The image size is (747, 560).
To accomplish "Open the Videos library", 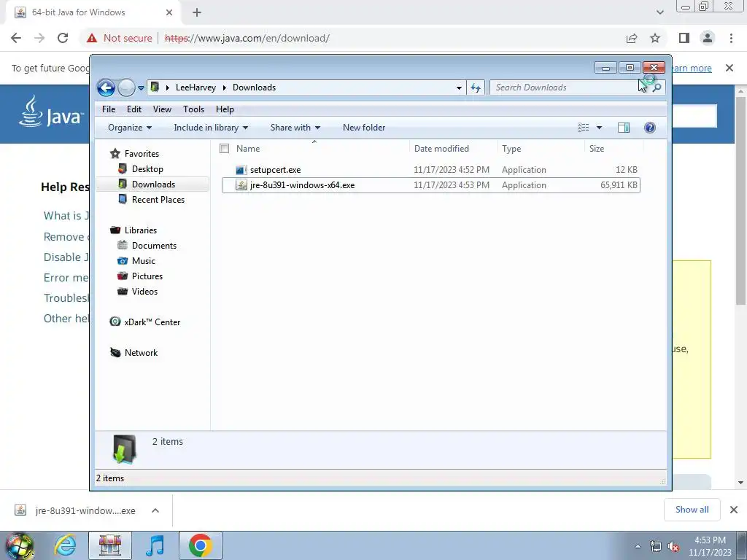I will (144, 292).
